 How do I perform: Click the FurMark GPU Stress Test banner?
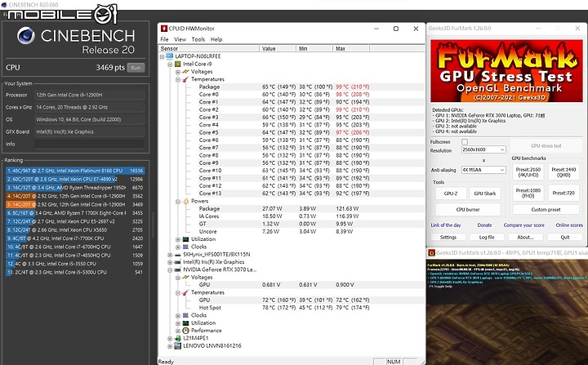[506, 71]
